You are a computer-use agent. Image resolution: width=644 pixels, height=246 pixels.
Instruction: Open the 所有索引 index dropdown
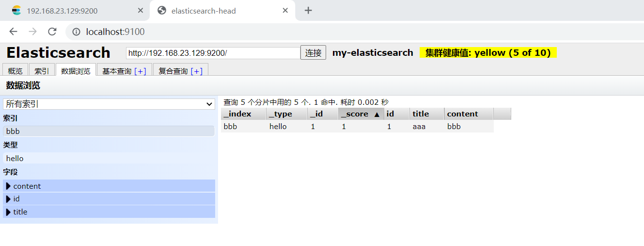tap(109, 104)
